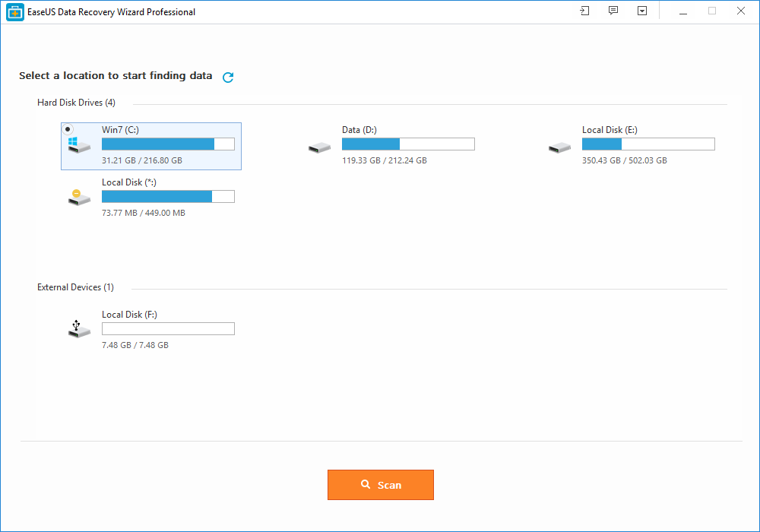This screenshot has width=760, height=532.
Task: Select the "Local Disk (E:)" label
Action: pyautogui.click(x=610, y=130)
